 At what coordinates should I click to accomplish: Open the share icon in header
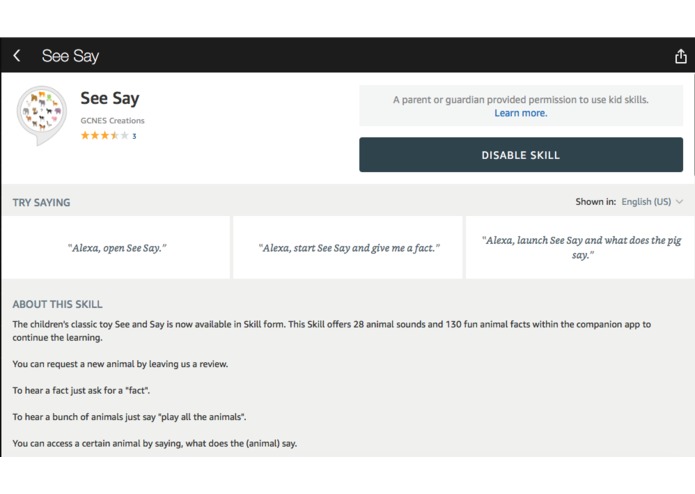coord(681,56)
